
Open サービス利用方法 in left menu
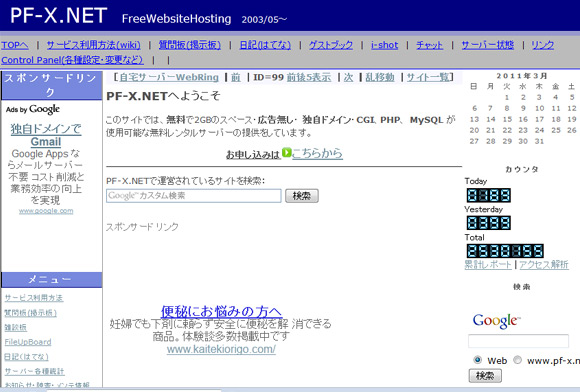pos(34,298)
